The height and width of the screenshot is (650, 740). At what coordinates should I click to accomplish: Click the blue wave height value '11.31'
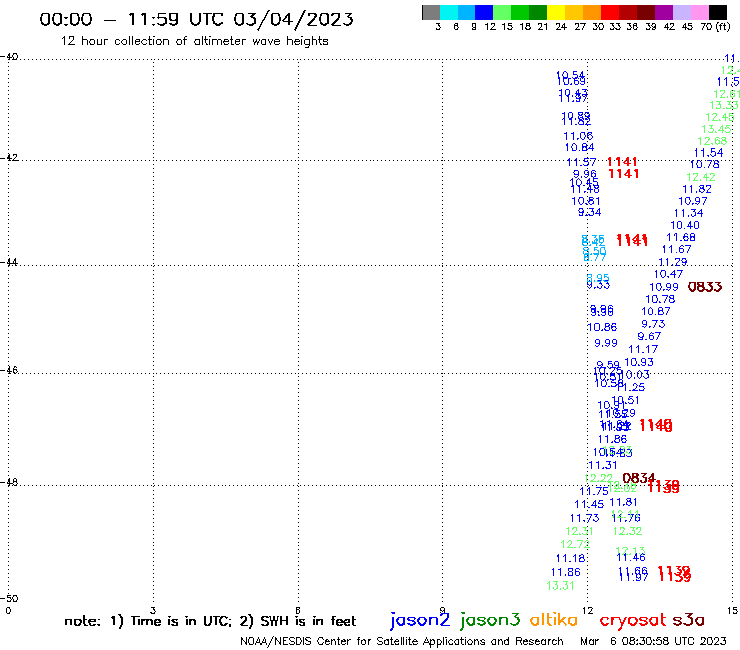click(603, 465)
